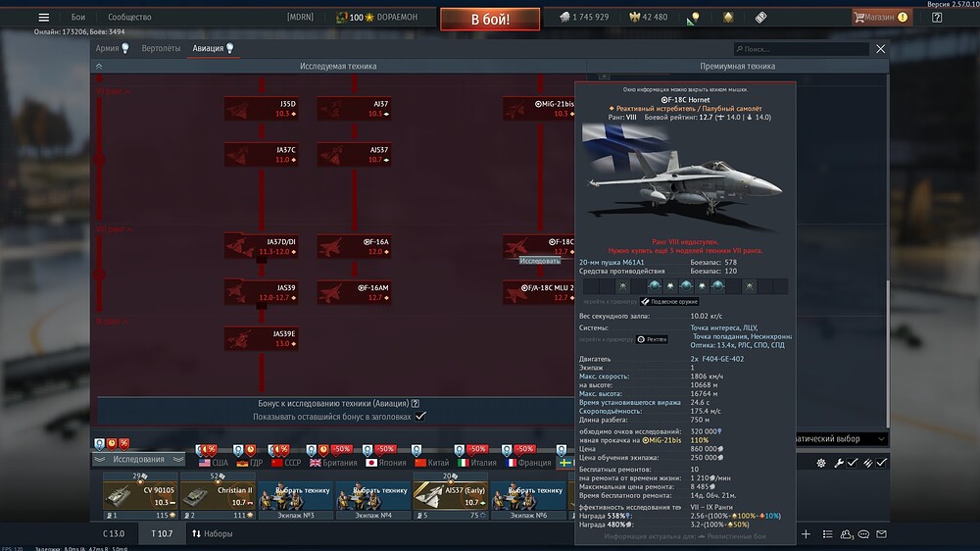Select the Китай nation tab

coord(432,463)
